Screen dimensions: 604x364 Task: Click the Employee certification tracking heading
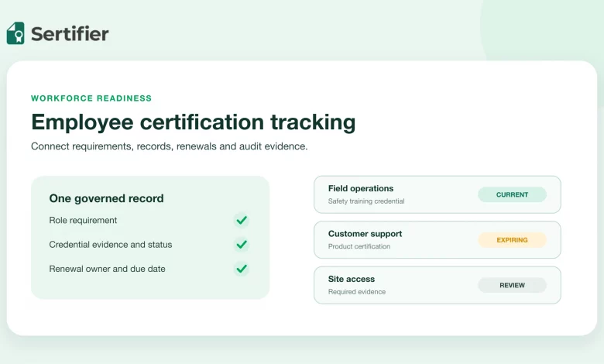(x=194, y=122)
